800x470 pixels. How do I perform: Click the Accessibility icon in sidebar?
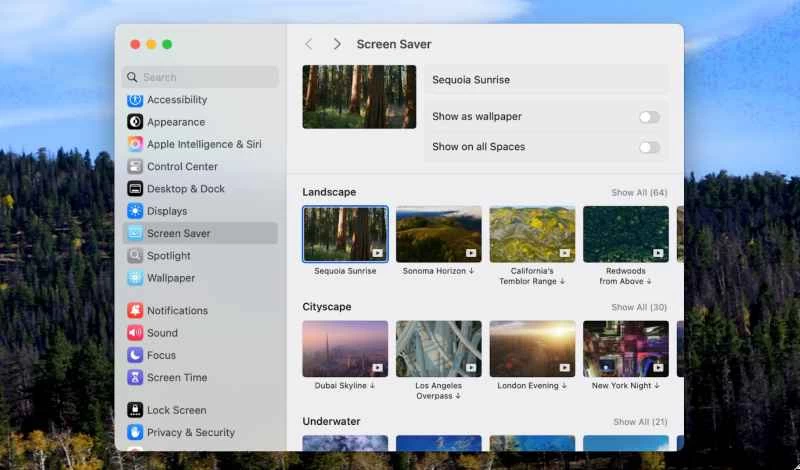click(135, 100)
